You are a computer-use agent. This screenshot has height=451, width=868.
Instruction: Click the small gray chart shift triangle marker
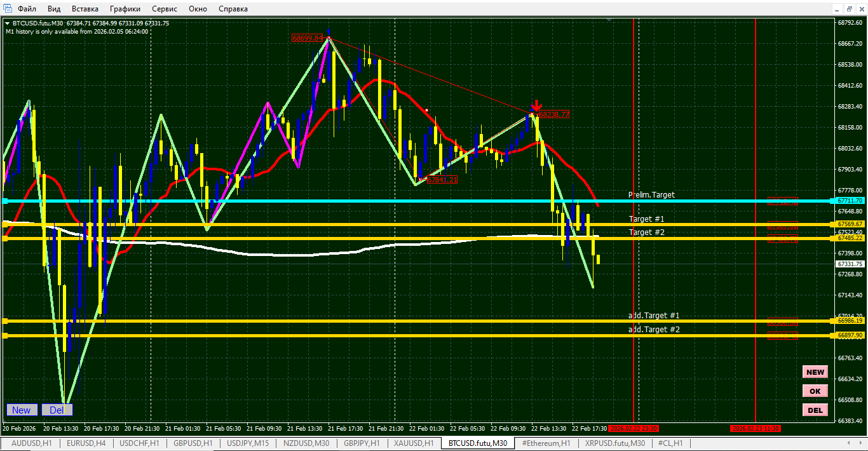tap(610, 20)
